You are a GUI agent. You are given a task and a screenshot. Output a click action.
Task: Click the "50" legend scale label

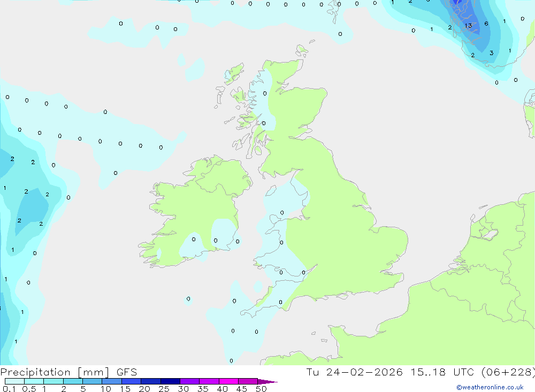pyautogui.click(x=261, y=389)
